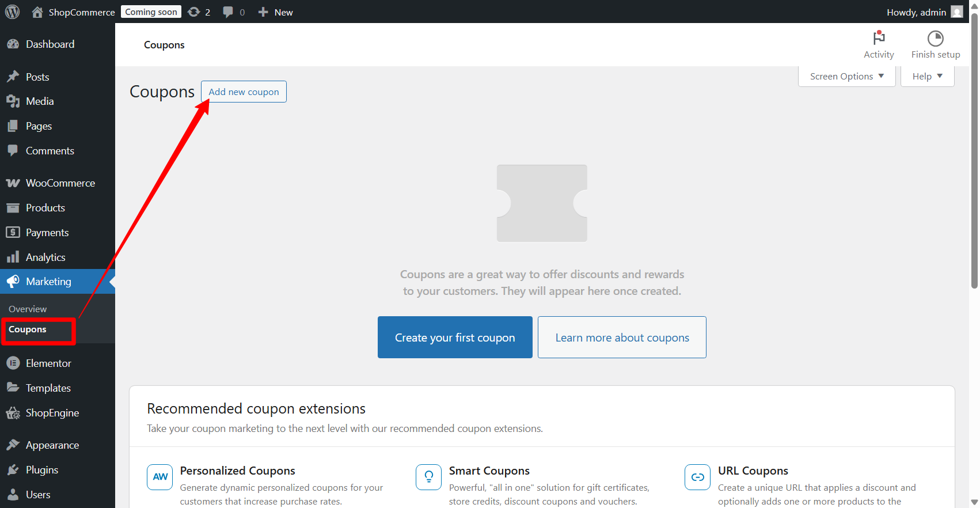Click the ShopCommerce site name link
980x508 pixels.
click(82, 12)
